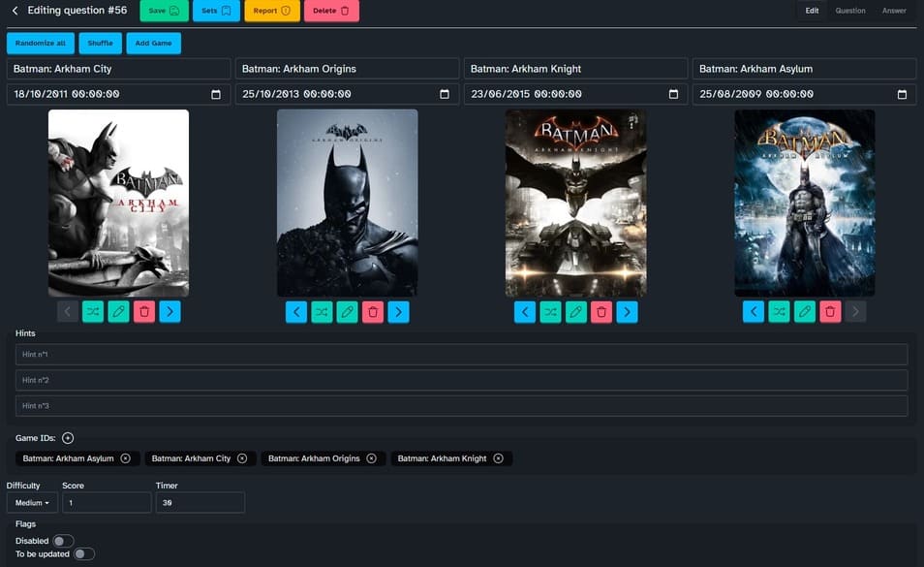The image size is (924, 567).
Task: Click the Randomize all button
Action: 41,43
